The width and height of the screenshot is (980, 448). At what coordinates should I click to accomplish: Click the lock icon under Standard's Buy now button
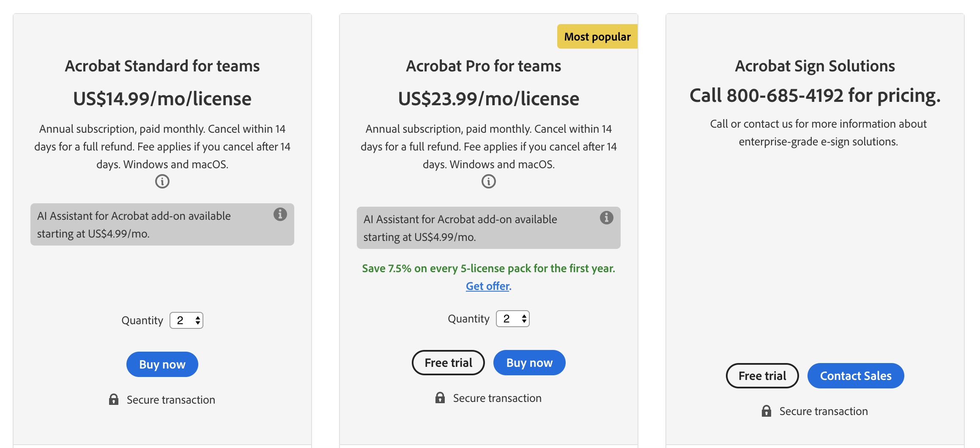pos(115,399)
